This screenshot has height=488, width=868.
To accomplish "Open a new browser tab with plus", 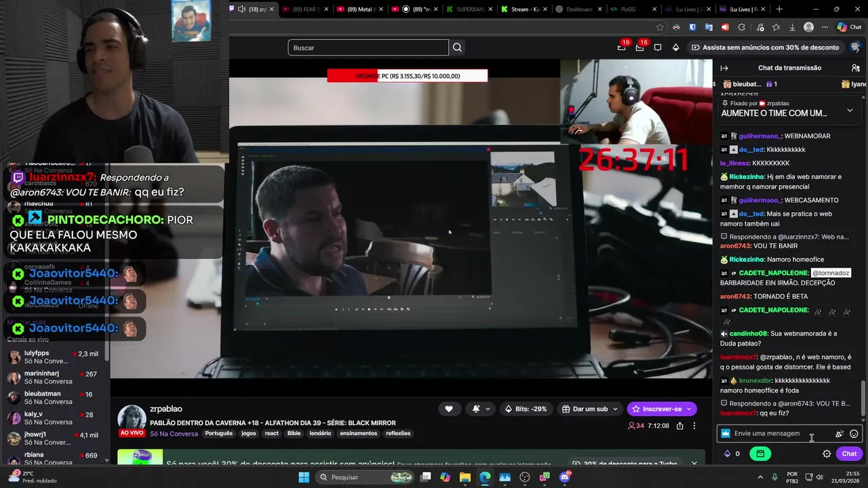I will tap(779, 9).
